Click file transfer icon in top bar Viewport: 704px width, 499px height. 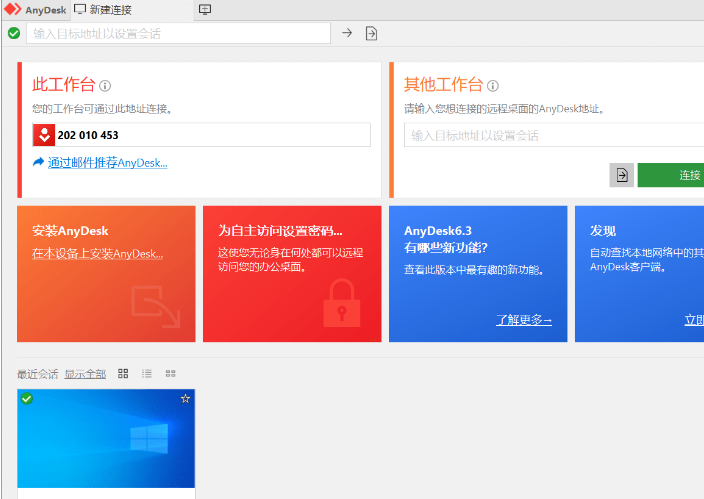click(x=371, y=33)
